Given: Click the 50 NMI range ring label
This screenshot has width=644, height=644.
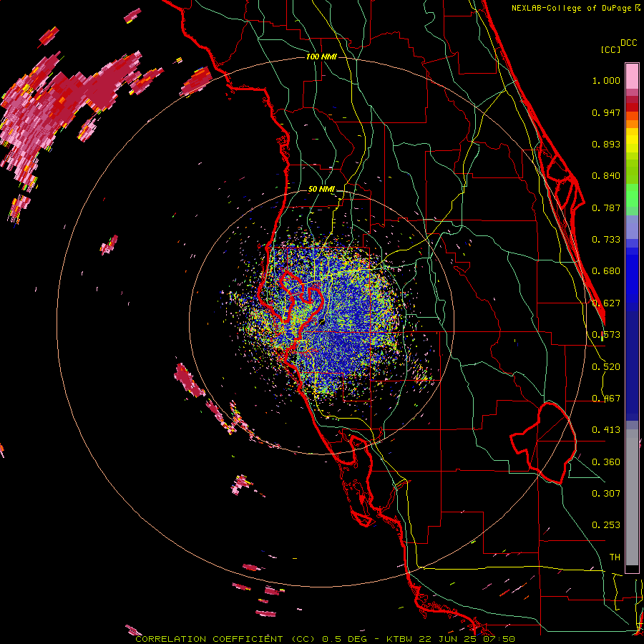Looking at the screenshot, I should coord(321,190).
